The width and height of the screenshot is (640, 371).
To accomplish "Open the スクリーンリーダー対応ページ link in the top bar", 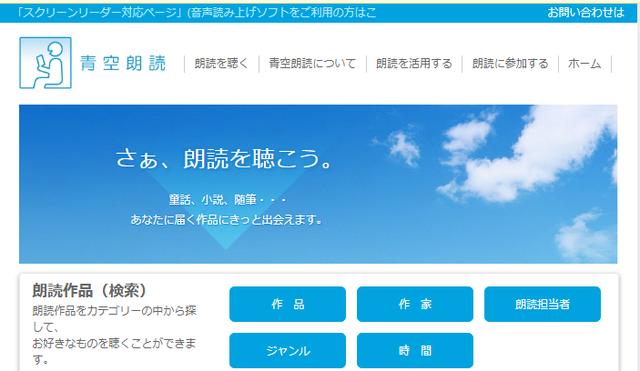I will tap(196, 13).
